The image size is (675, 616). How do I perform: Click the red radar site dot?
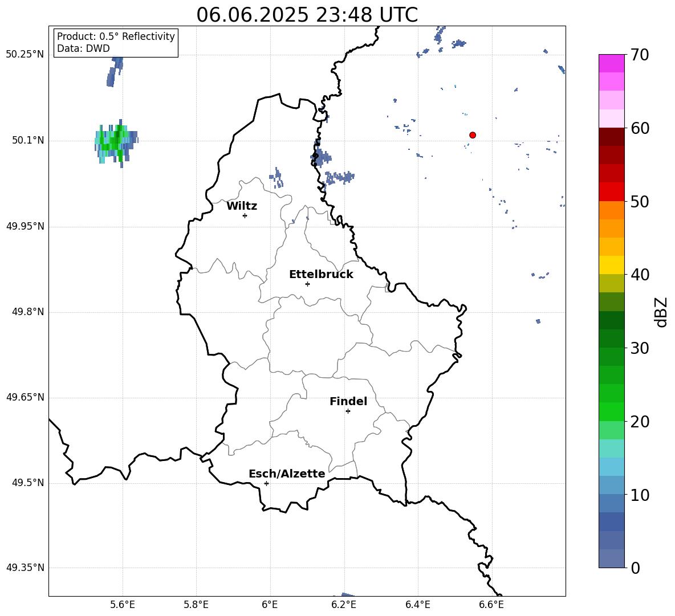point(472,135)
